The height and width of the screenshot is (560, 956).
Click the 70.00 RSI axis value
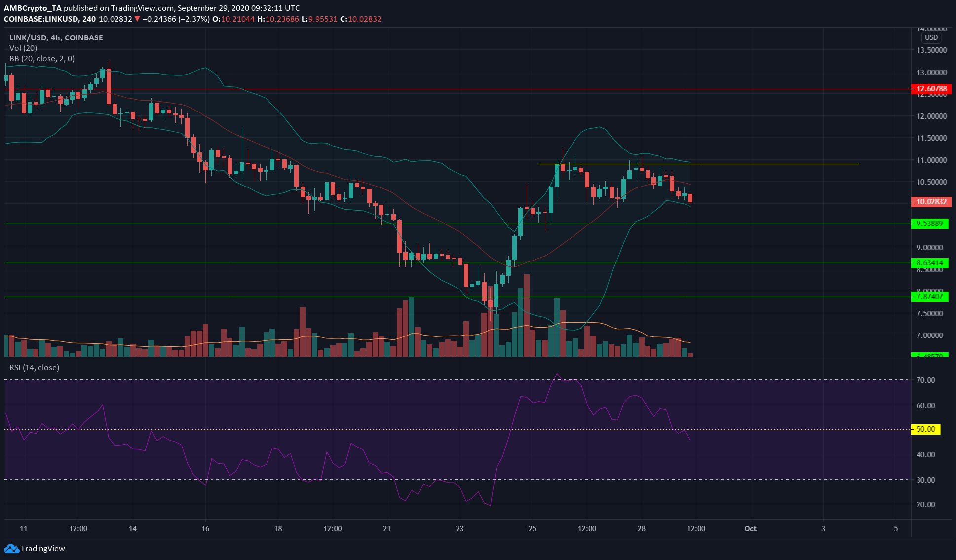pyautogui.click(x=925, y=380)
